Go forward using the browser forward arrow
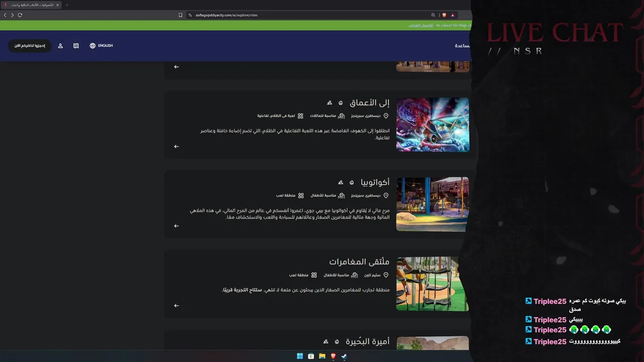This screenshot has height=362, width=644. point(12,15)
